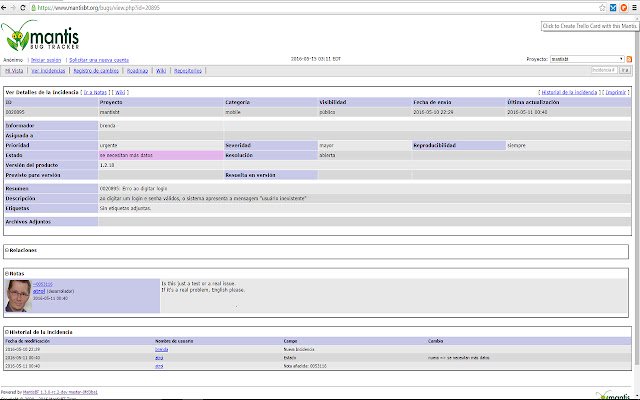
Task: Click the note ID link above the author name
Action: (43, 284)
